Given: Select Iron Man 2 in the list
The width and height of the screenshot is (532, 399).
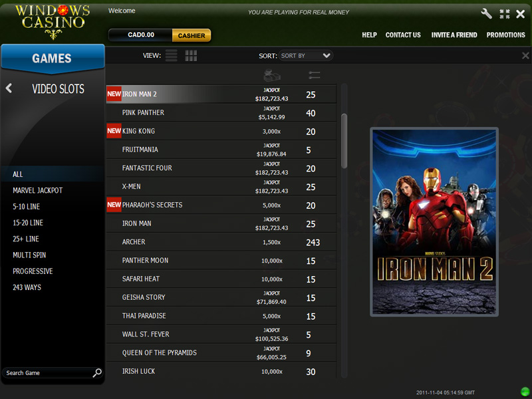Looking at the screenshot, I should click(221, 94).
